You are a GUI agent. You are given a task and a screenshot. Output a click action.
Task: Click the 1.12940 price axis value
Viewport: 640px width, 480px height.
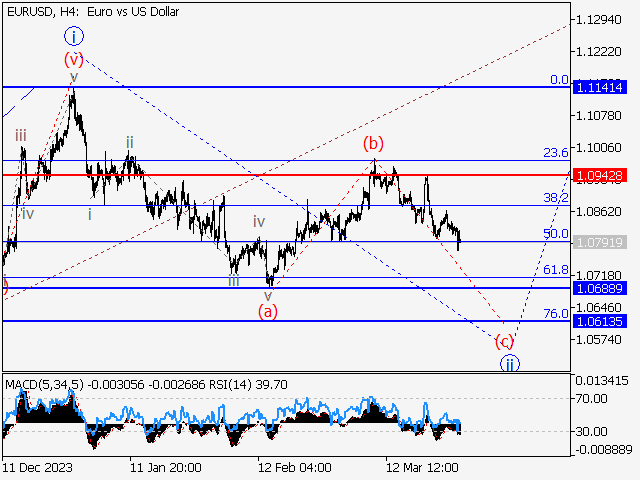pyautogui.click(x=598, y=20)
